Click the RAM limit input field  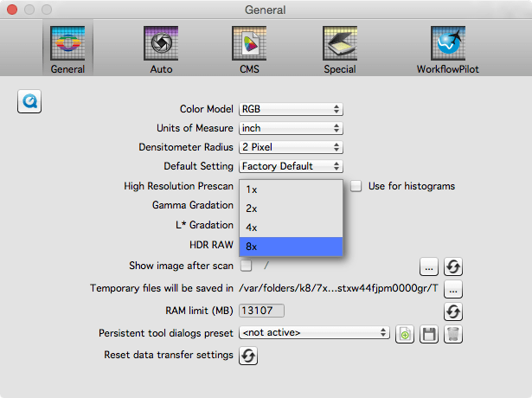pyautogui.click(x=262, y=311)
